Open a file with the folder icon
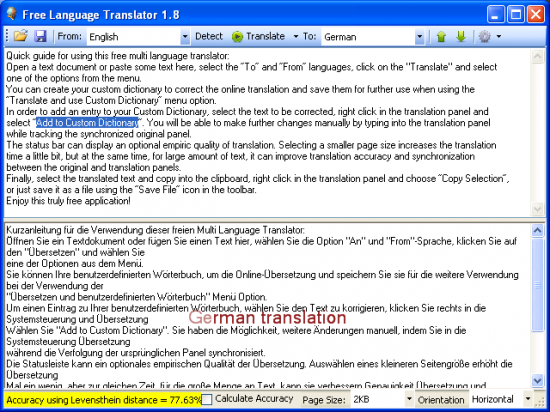The image size is (550, 412). (21, 36)
